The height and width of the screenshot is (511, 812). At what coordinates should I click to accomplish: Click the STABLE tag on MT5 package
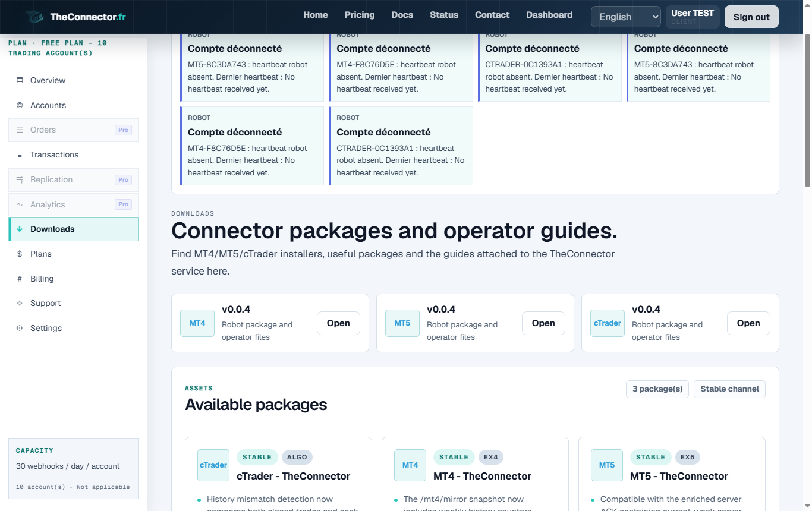pyautogui.click(x=650, y=457)
